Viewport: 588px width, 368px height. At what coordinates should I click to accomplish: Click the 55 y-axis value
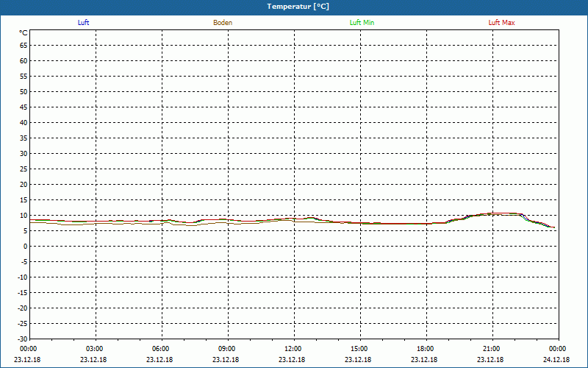[24, 77]
